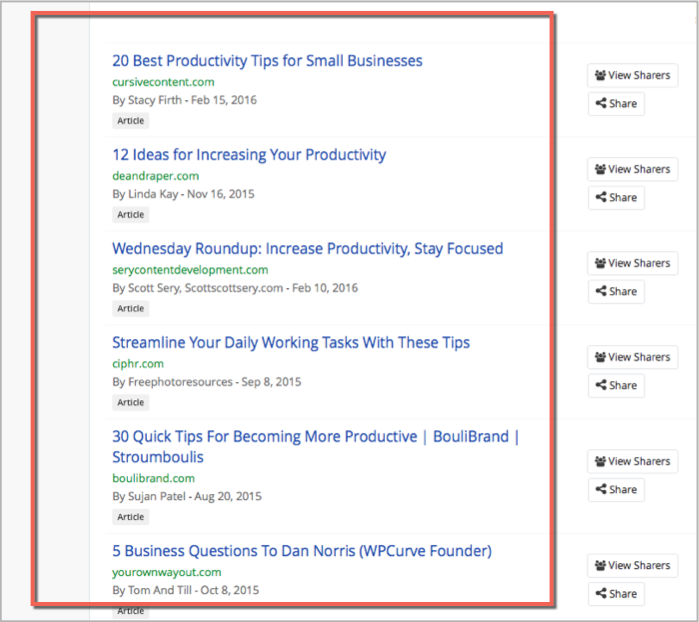View Sharers for the boulibrand.com article
699x622 pixels.
click(633, 461)
